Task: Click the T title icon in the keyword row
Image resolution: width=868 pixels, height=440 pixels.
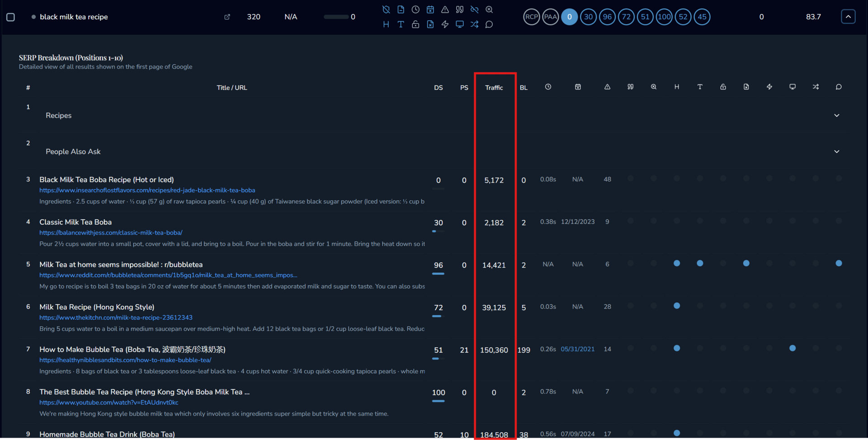Action: (x=401, y=24)
